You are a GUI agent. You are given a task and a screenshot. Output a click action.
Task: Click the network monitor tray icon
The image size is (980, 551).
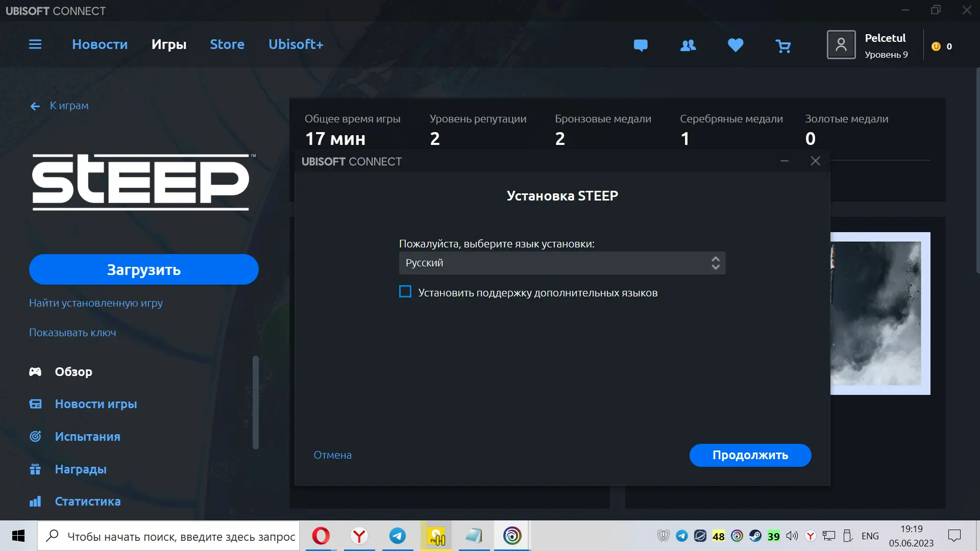click(x=829, y=536)
